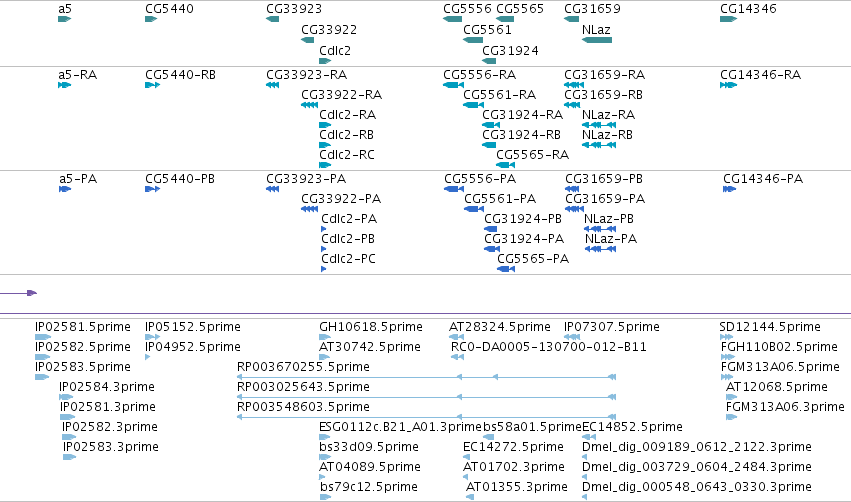Select protein glyph CG33923-PA

(272, 189)
